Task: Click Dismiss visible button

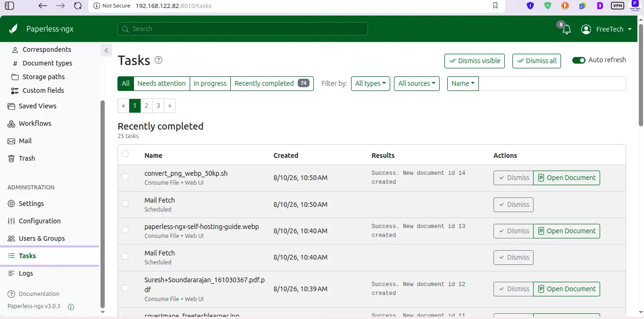Action: tap(475, 61)
